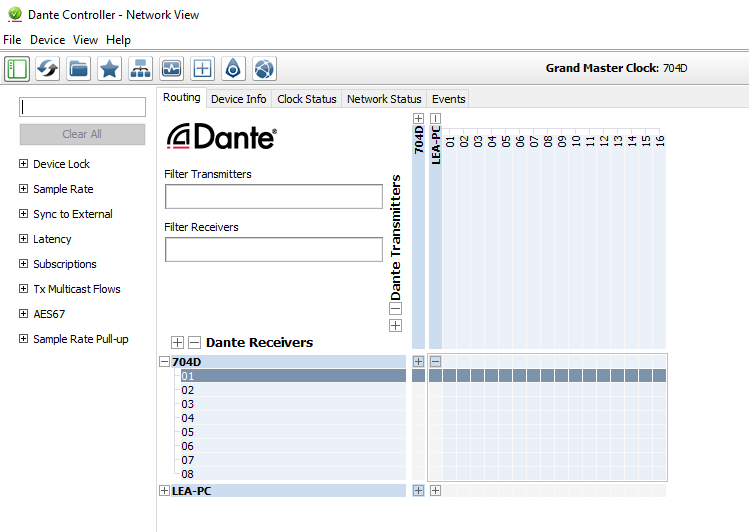Collapse the 704D receiver tree node

[x=164, y=362]
